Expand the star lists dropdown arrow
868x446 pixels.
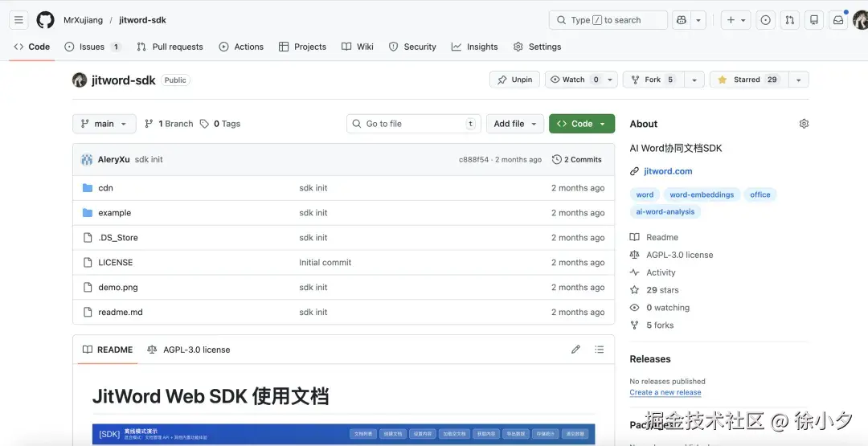point(798,80)
